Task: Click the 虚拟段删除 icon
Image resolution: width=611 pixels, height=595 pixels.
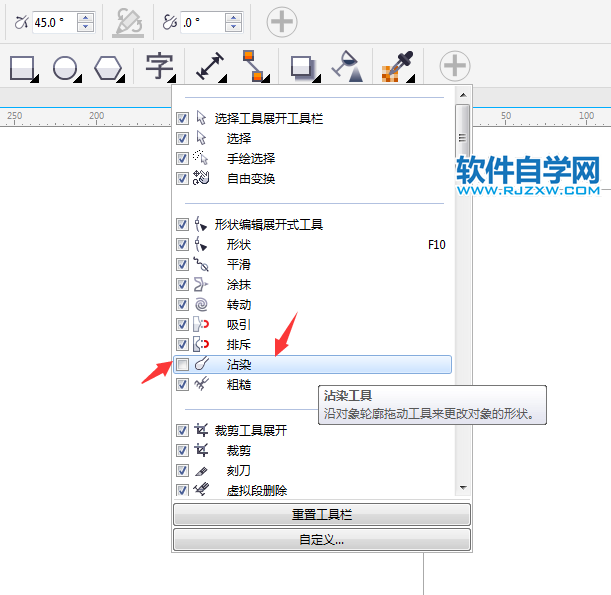Action: (x=201, y=489)
